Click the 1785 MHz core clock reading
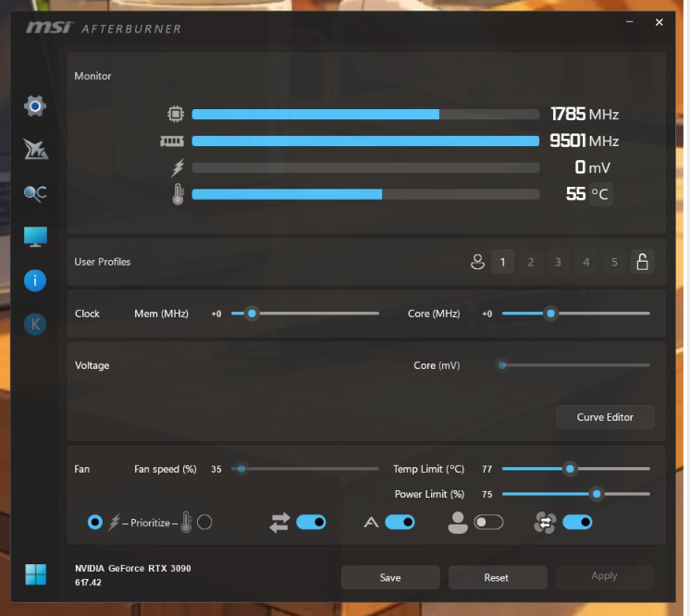690x616 pixels. [x=585, y=115]
